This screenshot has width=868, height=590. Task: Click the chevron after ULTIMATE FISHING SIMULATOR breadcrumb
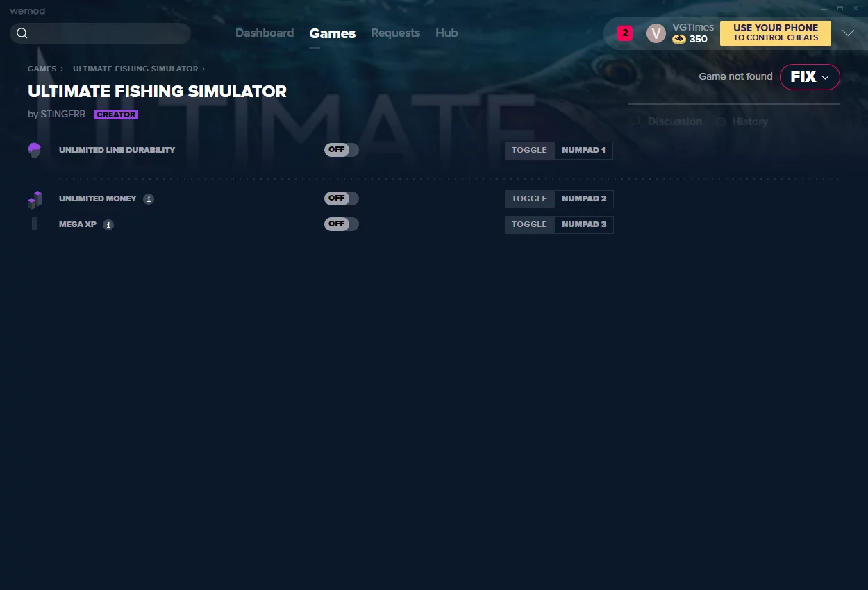click(203, 69)
